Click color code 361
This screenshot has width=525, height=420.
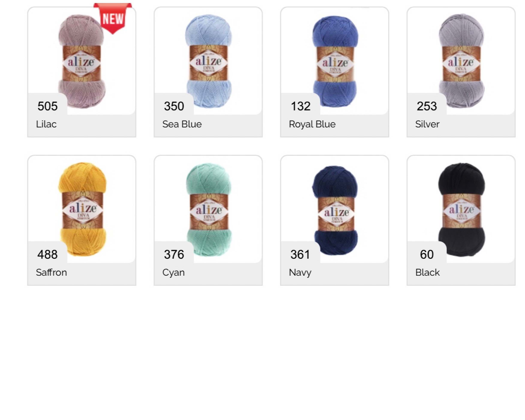pyautogui.click(x=300, y=255)
